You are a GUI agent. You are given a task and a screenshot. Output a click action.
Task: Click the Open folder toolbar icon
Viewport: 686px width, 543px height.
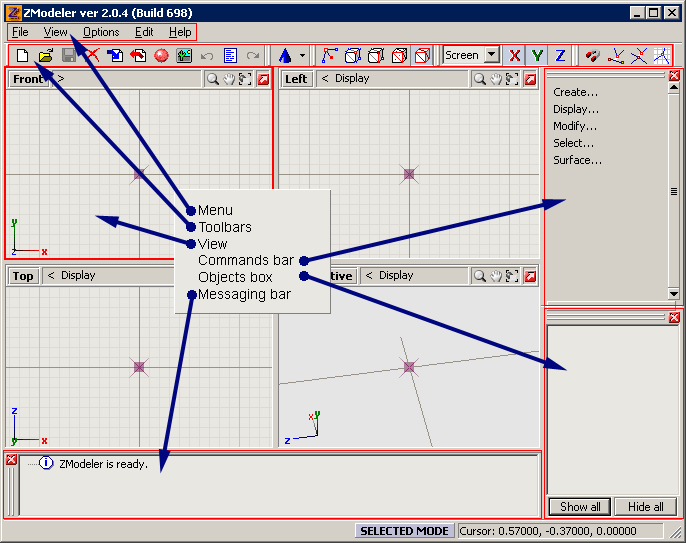point(46,56)
